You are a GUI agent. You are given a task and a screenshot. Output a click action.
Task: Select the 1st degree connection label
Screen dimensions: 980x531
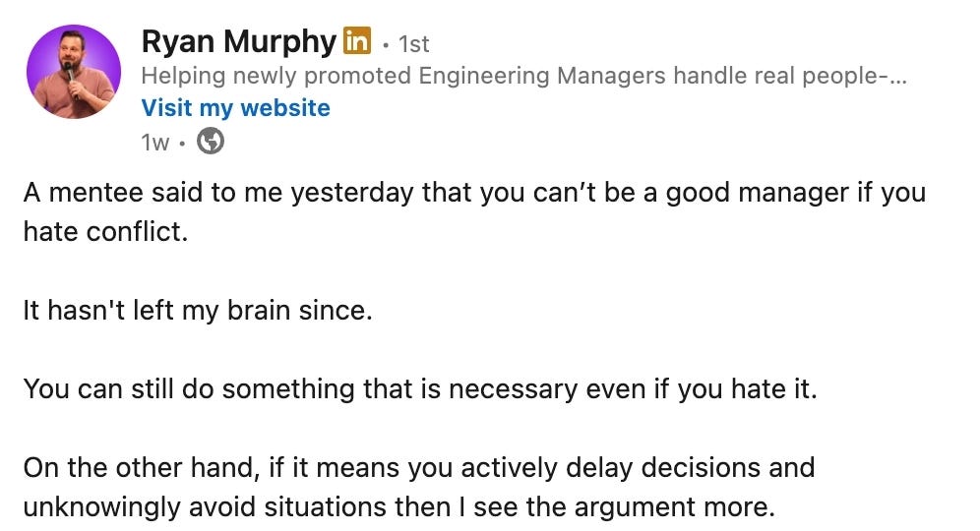(414, 43)
